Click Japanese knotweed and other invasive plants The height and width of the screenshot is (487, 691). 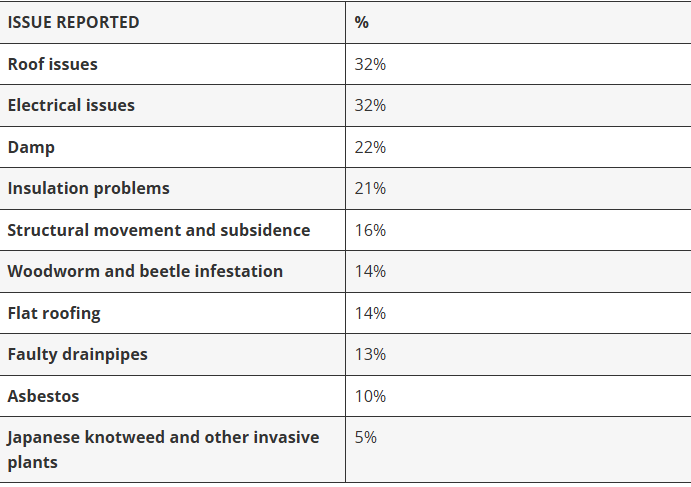click(163, 450)
